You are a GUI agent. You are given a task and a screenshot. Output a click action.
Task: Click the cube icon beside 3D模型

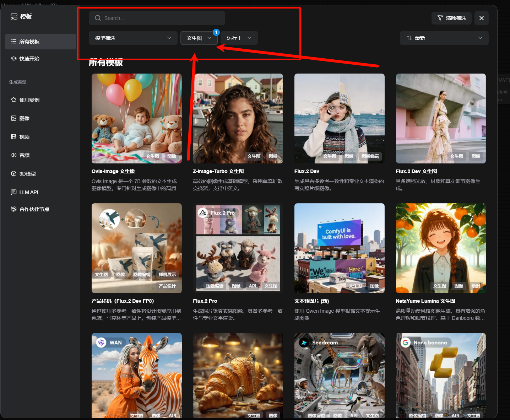coord(13,174)
